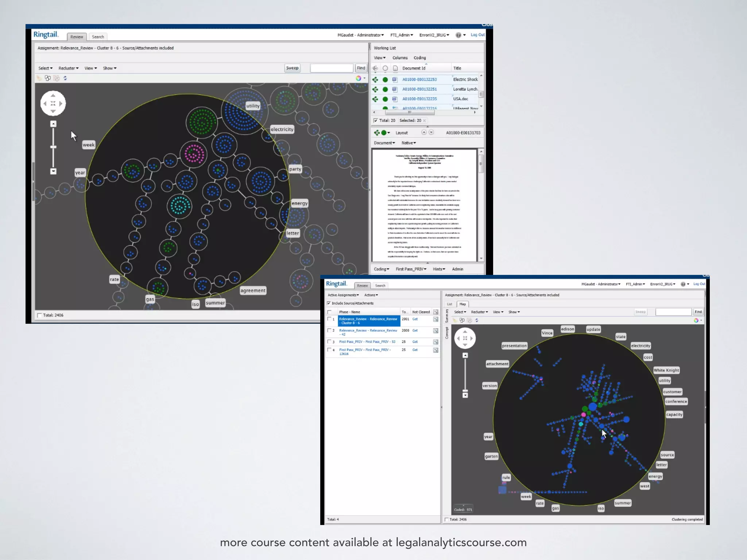Toggle Include Source/Attachments checkbox
747x560 pixels.
point(329,303)
